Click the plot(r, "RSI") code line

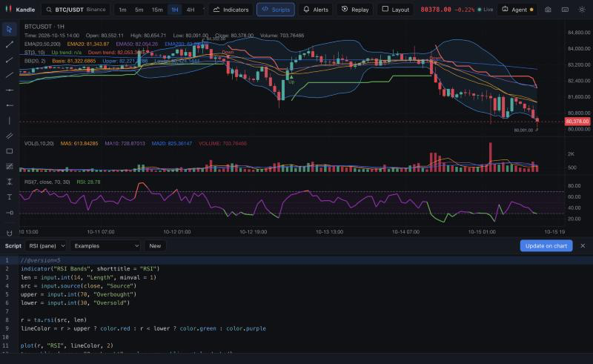(67, 345)
